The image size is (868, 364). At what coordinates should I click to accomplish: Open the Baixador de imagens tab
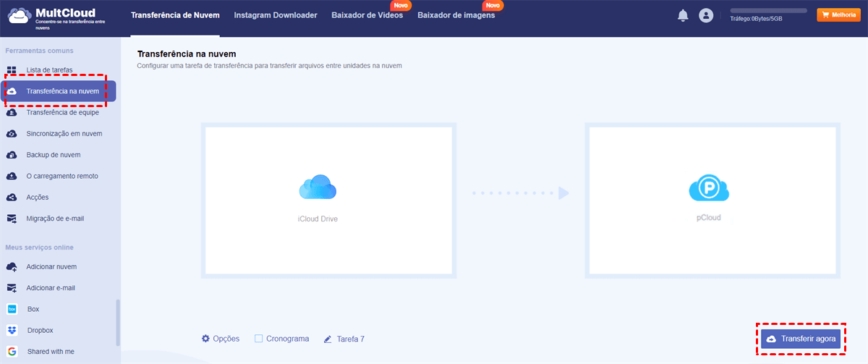coord(456,15)
